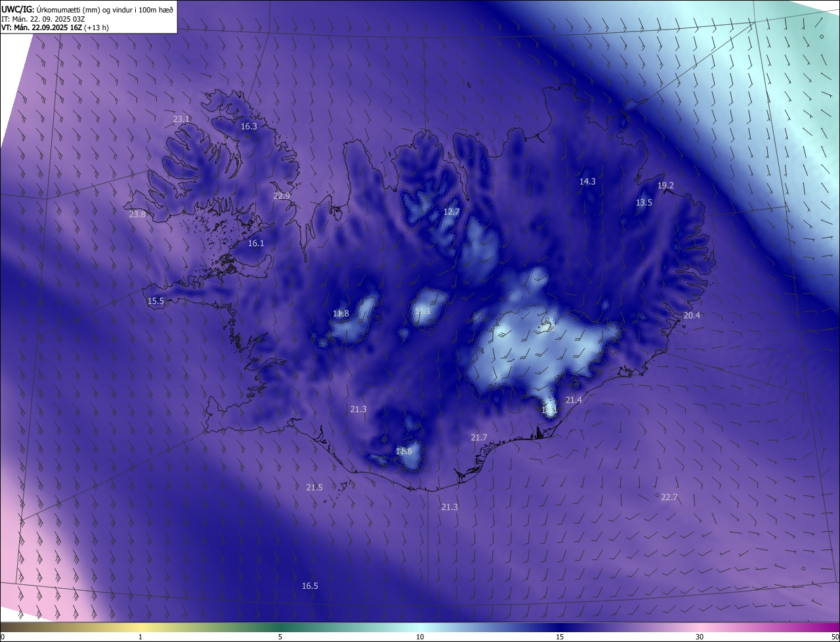
Task: Click the 12.7 value label
Action: pos(451,212)
